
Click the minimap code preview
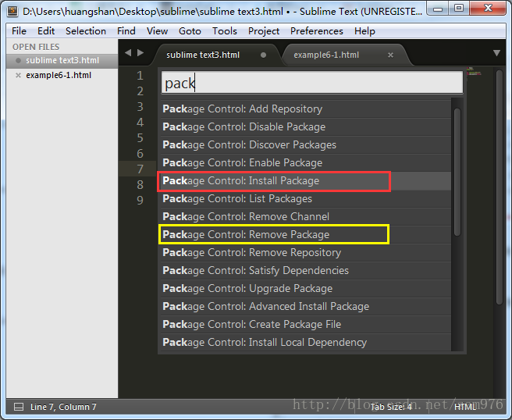[x=474, y=71]
